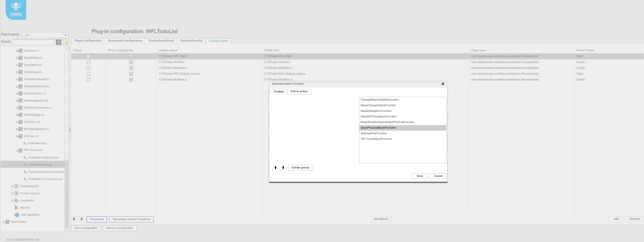Click the up arrow below content views table
Viewport: 644px width, 242px height.
[x=74, y=219]
